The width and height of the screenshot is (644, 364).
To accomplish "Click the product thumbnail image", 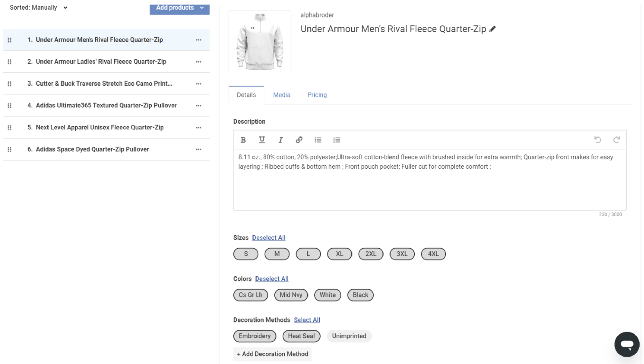I will [260, 42].
